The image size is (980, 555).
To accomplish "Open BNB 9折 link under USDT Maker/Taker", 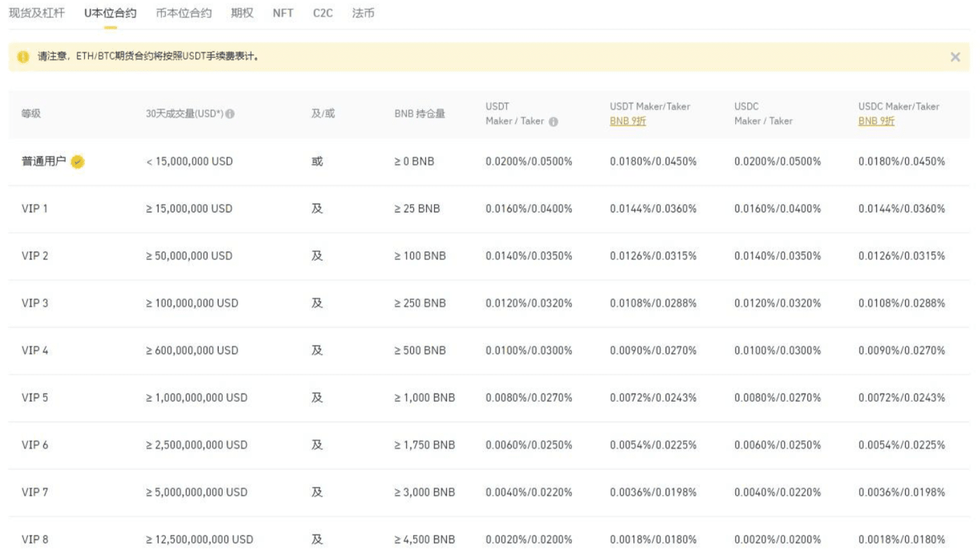I will pyautogui.click(x=627, y=121).
